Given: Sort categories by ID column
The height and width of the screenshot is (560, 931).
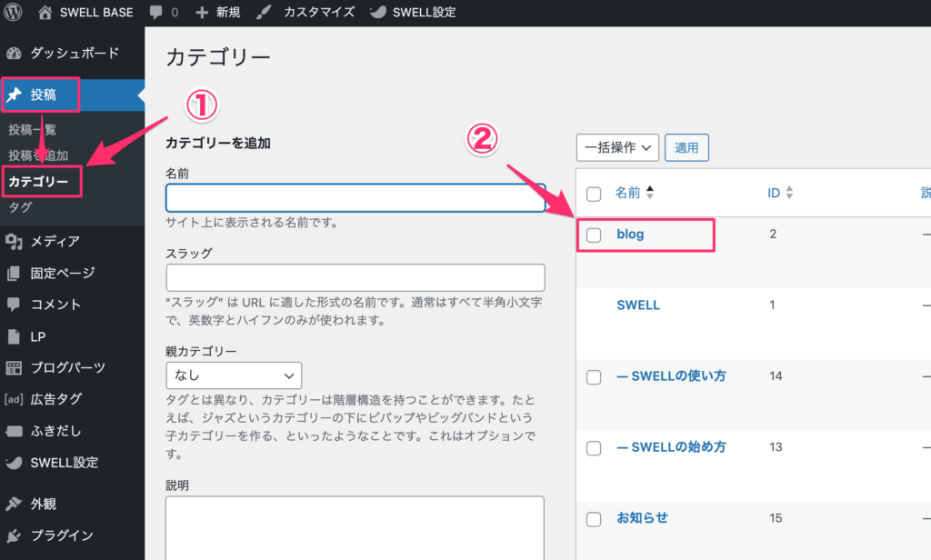Looking at the screenshot, I should [775, 192].
